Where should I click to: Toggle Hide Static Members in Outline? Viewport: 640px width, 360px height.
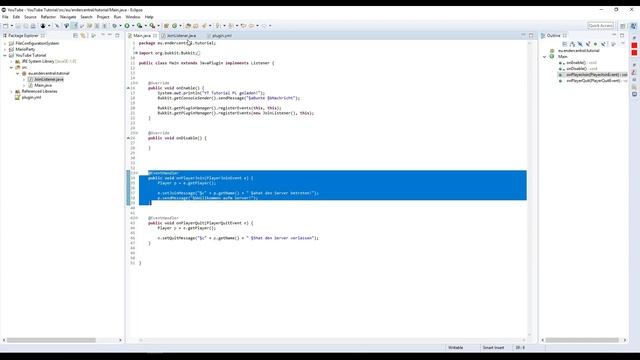point(588,44)
